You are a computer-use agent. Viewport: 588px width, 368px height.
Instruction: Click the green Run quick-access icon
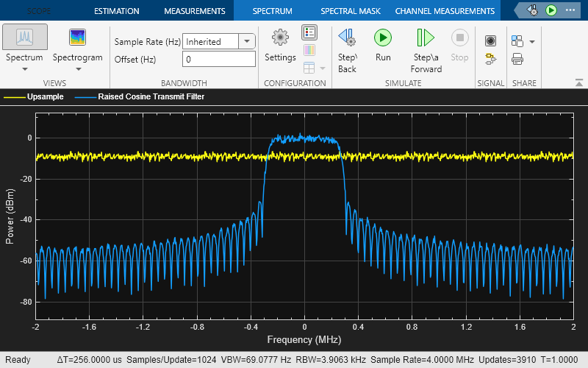coord(551,11)
